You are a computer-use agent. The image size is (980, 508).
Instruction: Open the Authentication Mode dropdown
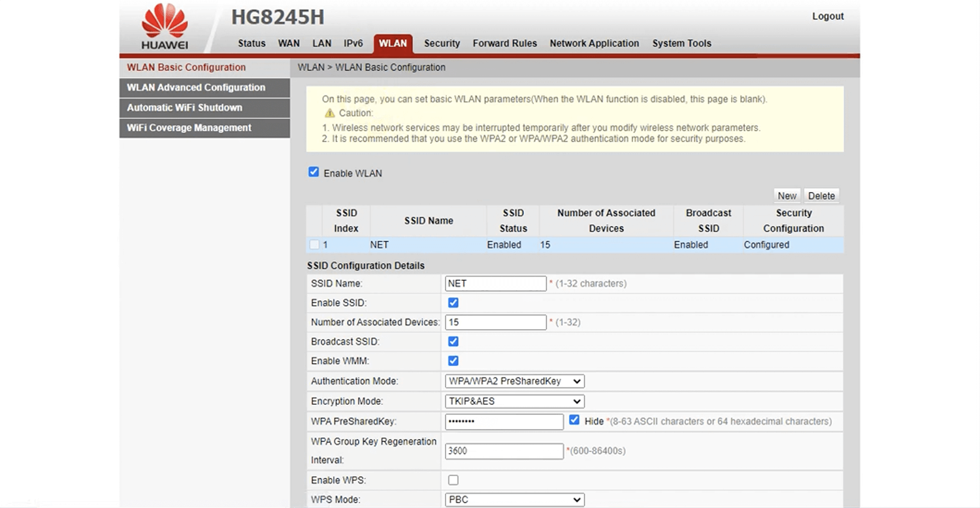coord(514,381)
